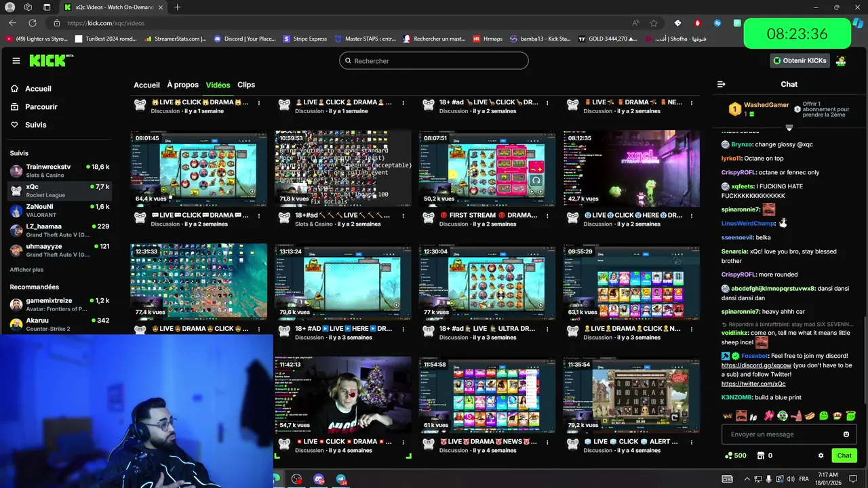Open options for the LIVE DRAMA NEWS video

click(548, 442)
